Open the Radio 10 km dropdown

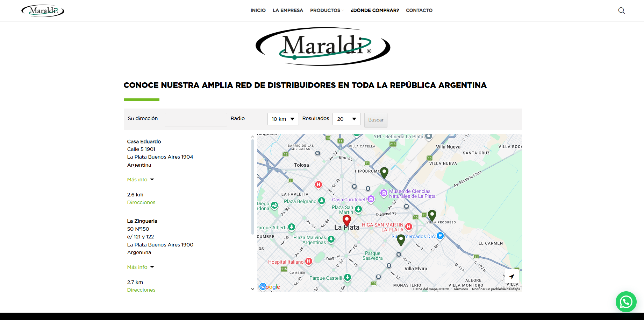coord(283,119)
